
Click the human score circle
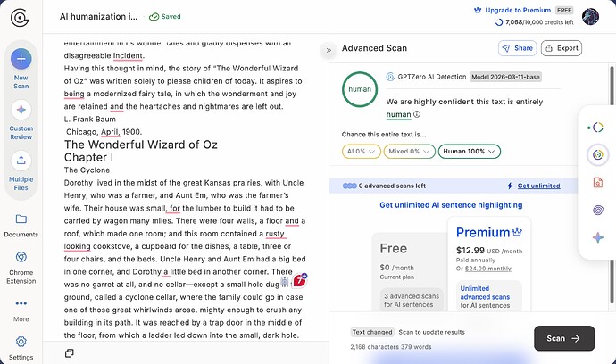click(360, 89)
